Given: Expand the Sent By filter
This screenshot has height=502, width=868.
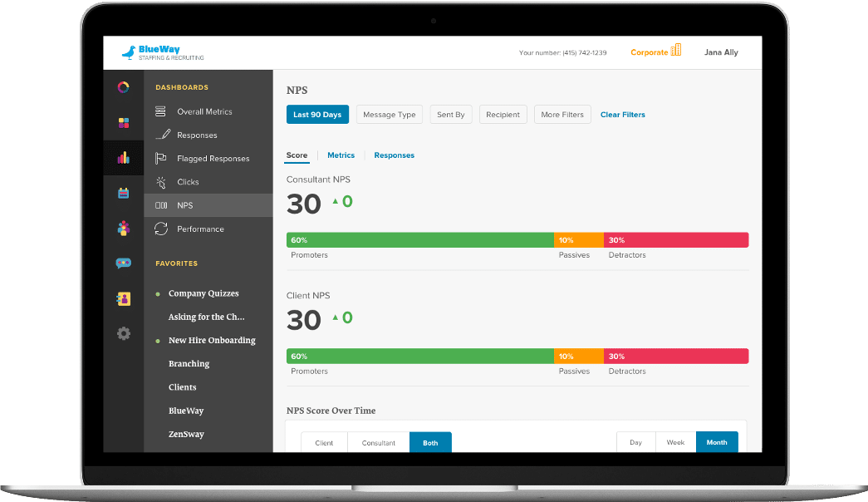Looking at the screenshot, I should [x=450, y=115].
